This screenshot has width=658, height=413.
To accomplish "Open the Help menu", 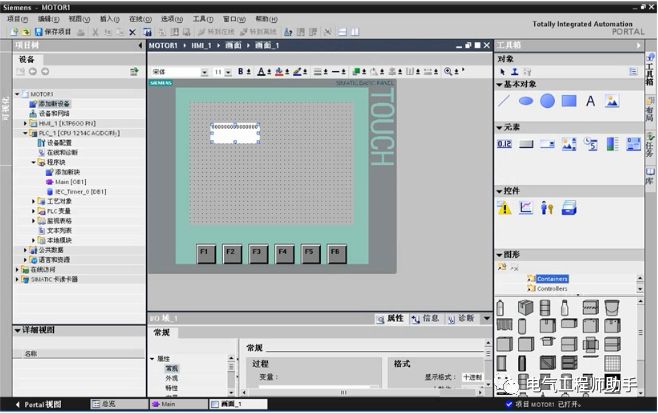I will pos(266,19).
